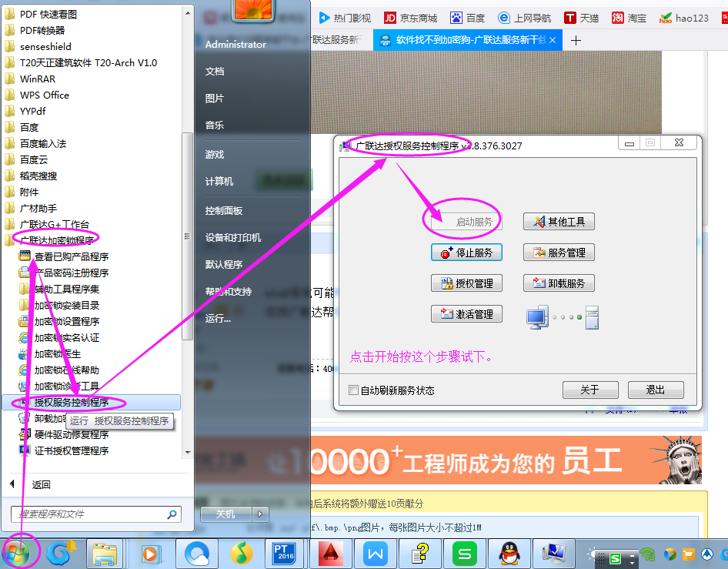728x569 pixels.
Task: Open Sogou browser from taskbar
Action: pos(60,553)
